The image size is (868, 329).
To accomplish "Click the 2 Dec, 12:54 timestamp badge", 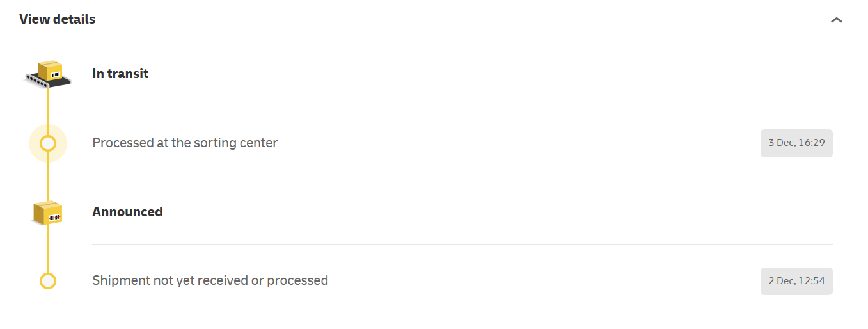I will [x=796, y=281].
